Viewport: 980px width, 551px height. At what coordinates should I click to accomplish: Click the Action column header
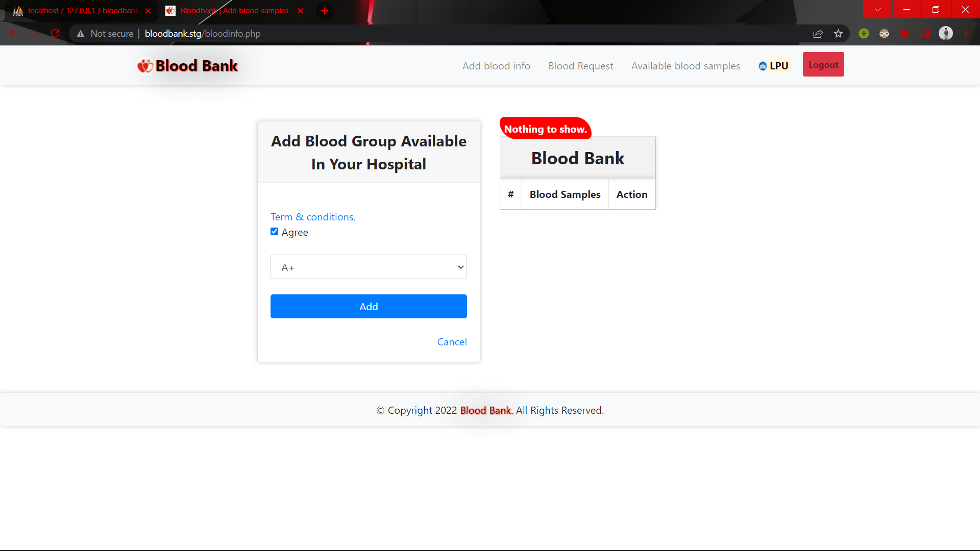point(632,194)
